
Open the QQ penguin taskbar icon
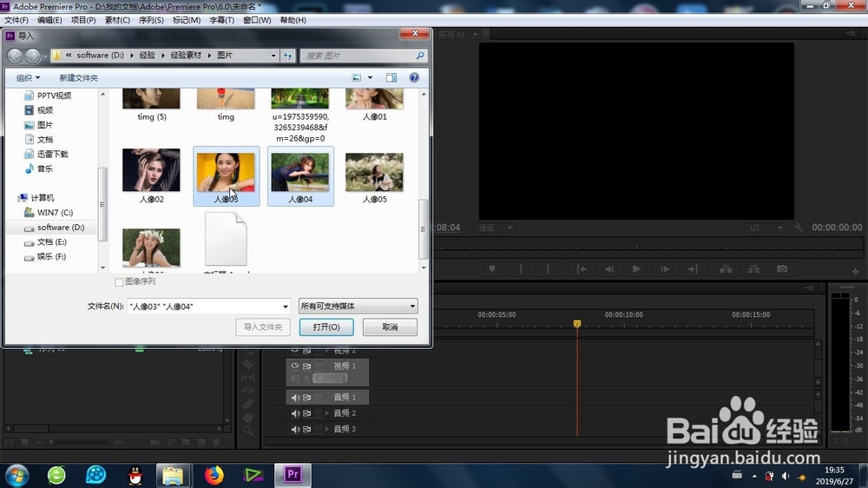[135, 475]
